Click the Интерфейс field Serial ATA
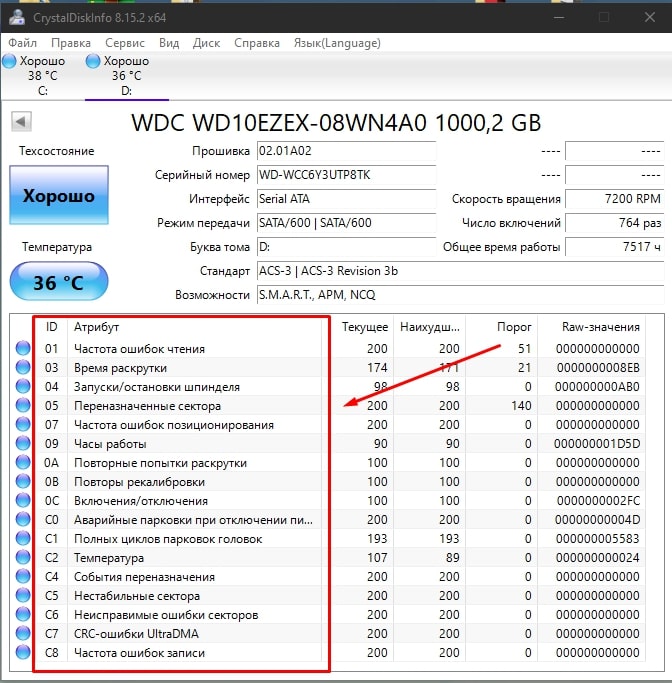Screen dimensions: 672x683 point(346,199)
